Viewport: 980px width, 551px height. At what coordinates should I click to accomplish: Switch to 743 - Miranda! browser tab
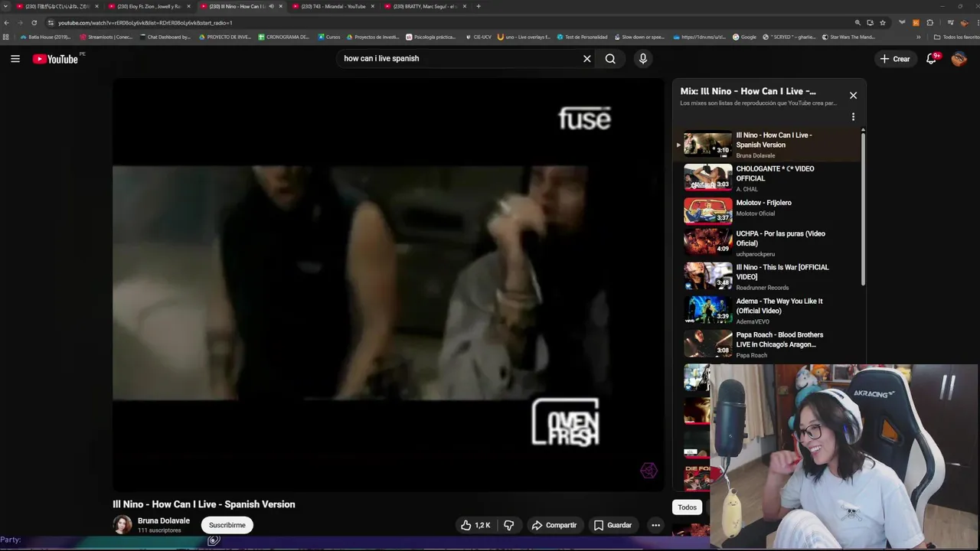click(x=333, y=6)
